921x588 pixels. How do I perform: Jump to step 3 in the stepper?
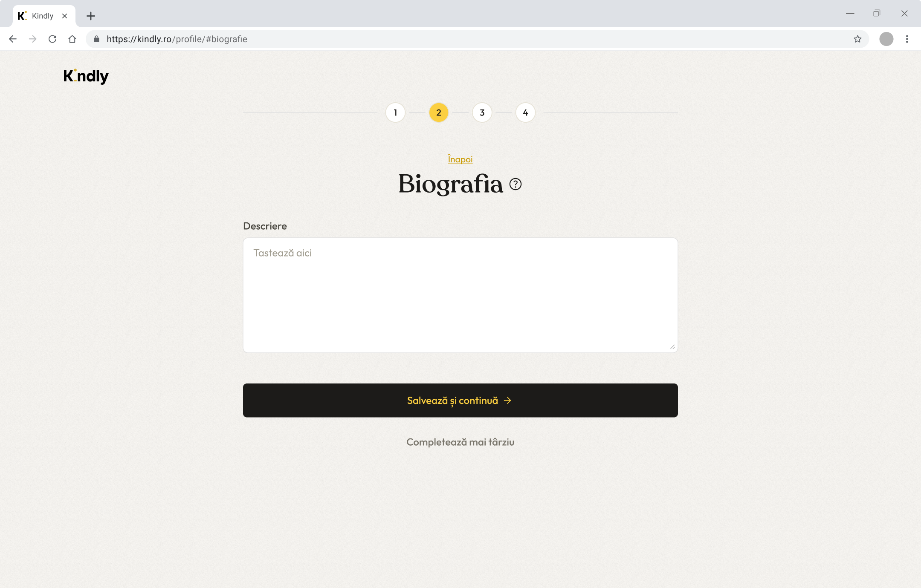[482, 112]
